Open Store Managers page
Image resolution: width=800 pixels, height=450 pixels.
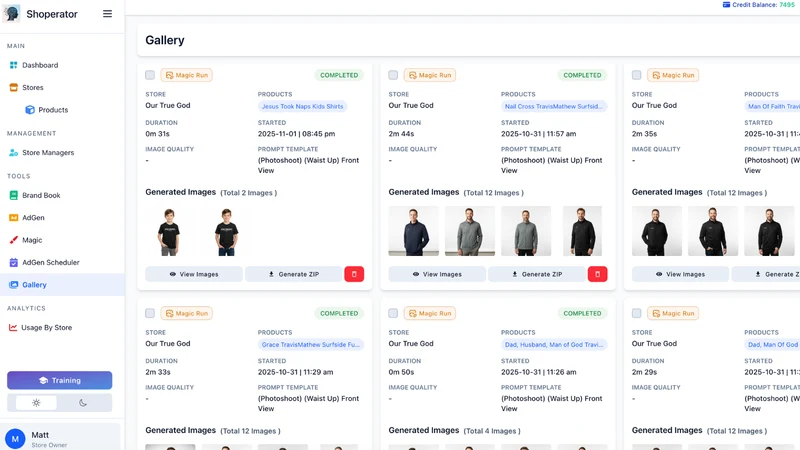(42, 153)
